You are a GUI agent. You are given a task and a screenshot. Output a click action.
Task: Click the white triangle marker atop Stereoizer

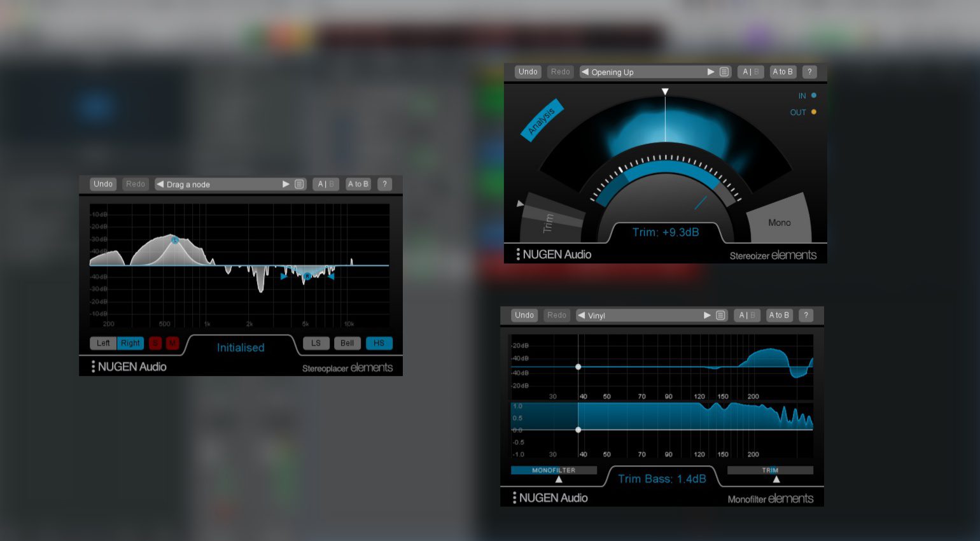665,92
